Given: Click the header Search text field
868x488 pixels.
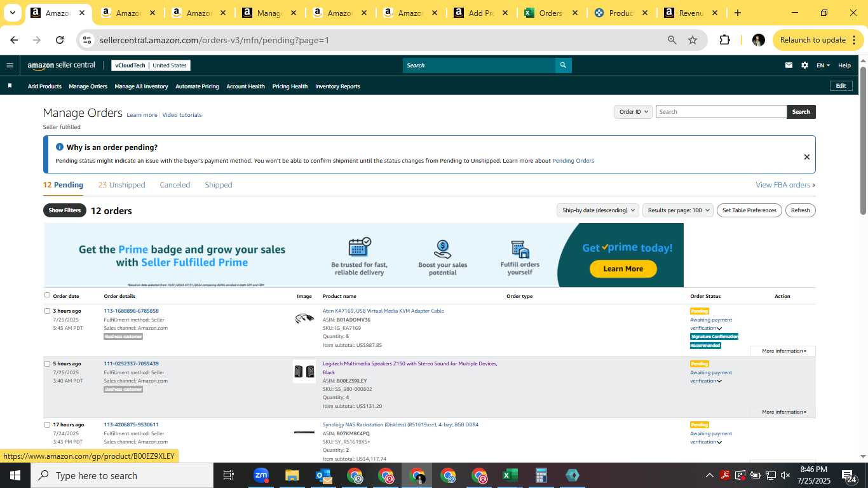Looking at the screenshot, I should click(478, 65).
